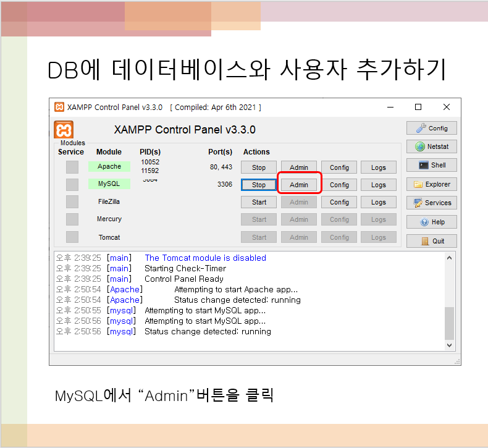Click XAMPP title bar app icon
Viewport: 488px width, 448px height.
pyautogui.click(x=59, y=107)
